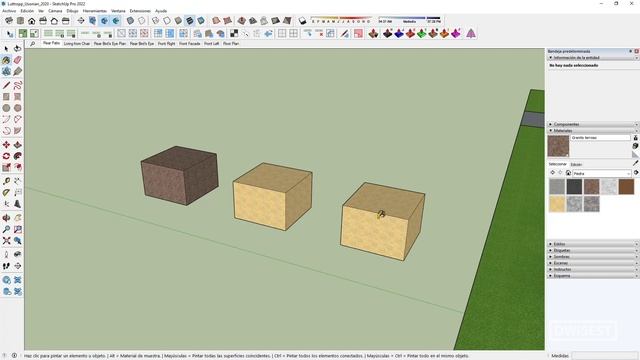
Task: Go to materials home folder icon
Action: click(568, 173)
